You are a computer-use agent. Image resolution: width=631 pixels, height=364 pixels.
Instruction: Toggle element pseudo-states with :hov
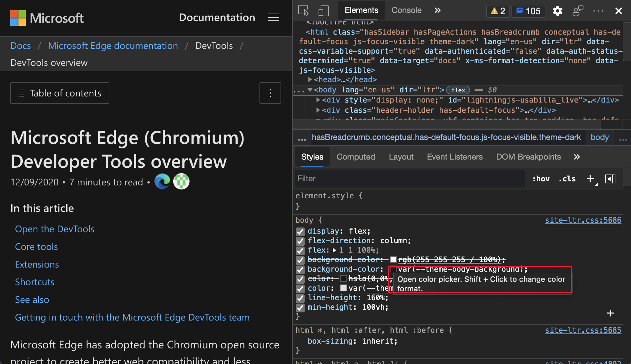click(541, 179)
